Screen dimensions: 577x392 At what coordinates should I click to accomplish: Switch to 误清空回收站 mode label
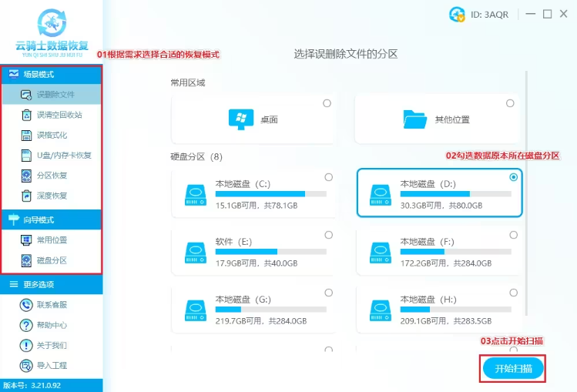click(59, 115)
